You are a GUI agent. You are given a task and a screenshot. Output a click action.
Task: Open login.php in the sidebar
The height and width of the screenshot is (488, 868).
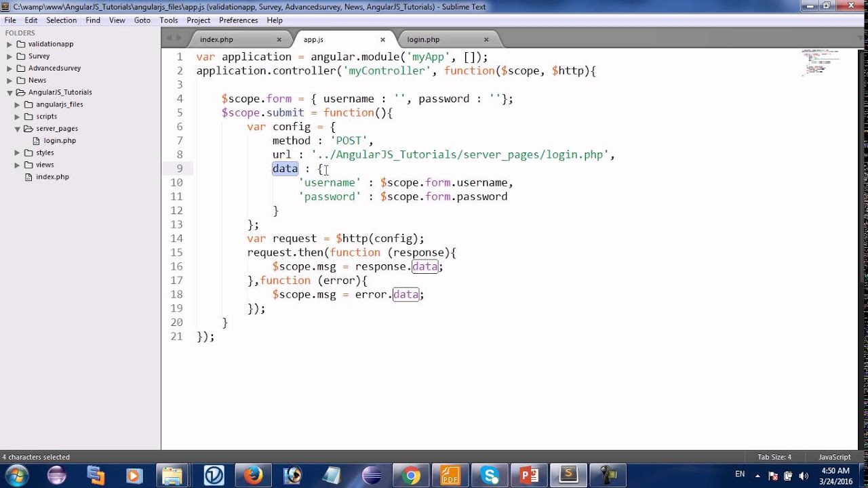[60, 141]
